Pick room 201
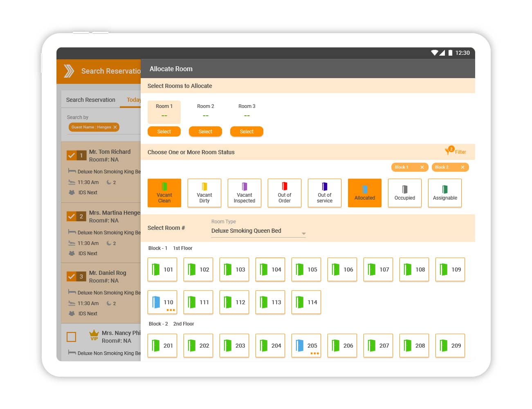This screenshot has height=409, width=532. click(x=162, y=346)
